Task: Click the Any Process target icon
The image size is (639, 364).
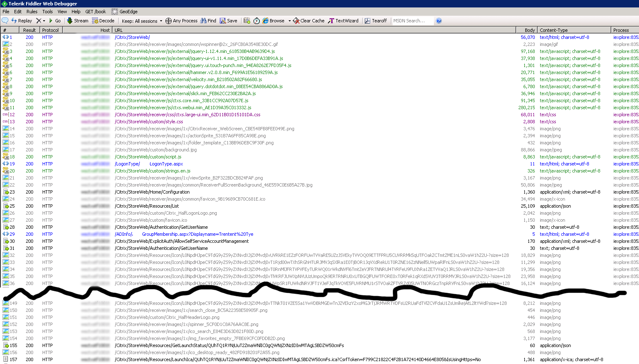Action: pyautogui.click(x=168, y=21)
